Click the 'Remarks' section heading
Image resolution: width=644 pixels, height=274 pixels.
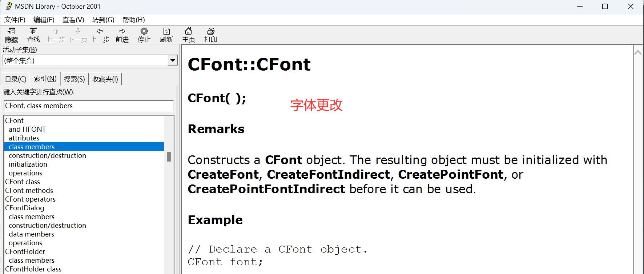[216, 129]
